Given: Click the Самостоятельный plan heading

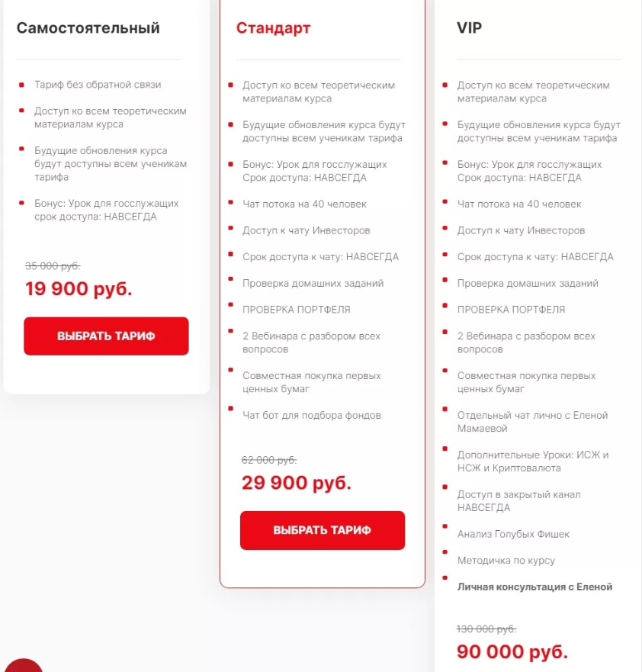Looking at the screenshot, I should pyautogui.click(x=88, y=28).
